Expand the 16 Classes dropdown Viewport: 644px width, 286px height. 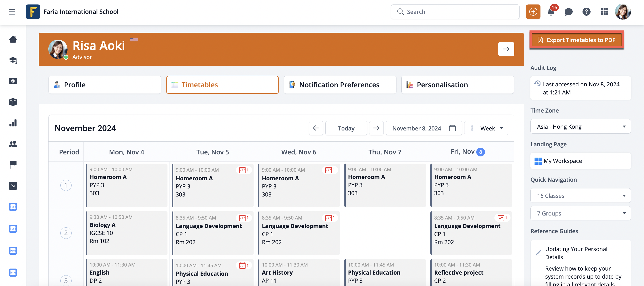(580, 196)
